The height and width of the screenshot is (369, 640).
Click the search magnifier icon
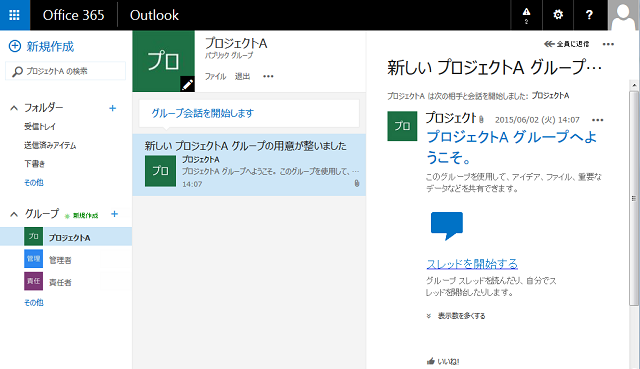17,72
